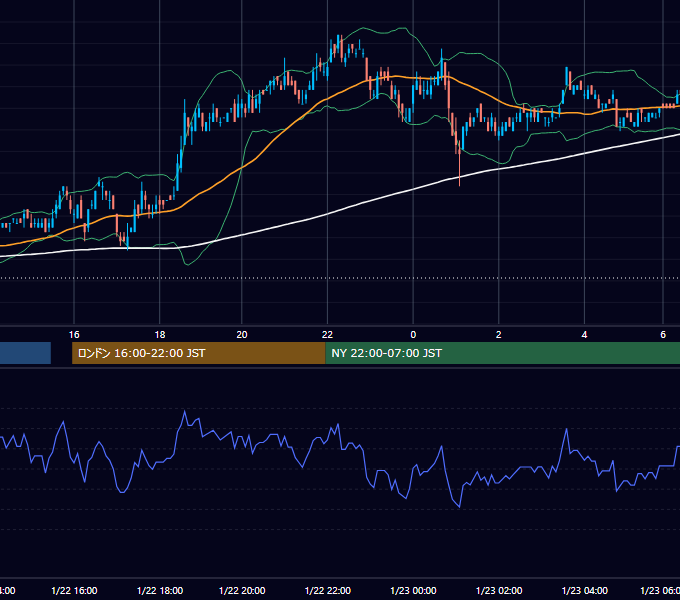Click hour label 4 on upper axis
The width and height of the screenshot is (680, 600).
coord(585,334)
